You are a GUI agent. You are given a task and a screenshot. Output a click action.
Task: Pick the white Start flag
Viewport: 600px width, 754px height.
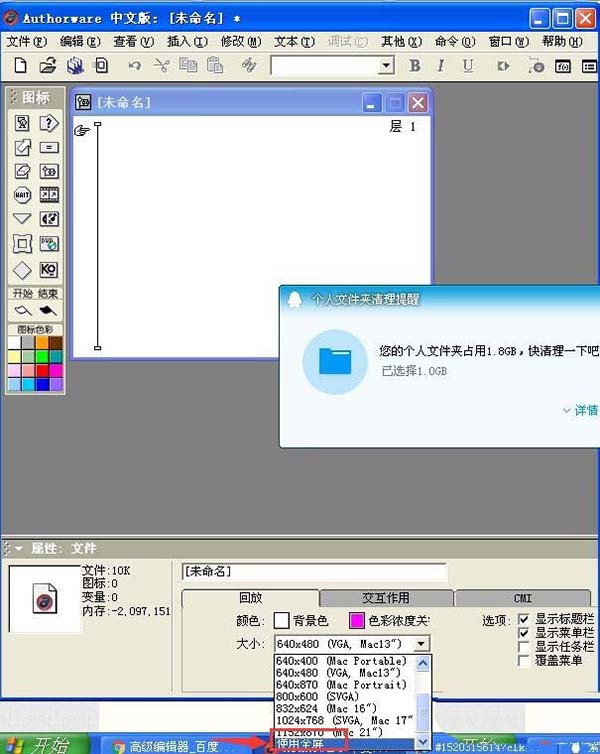click(23, 311)
